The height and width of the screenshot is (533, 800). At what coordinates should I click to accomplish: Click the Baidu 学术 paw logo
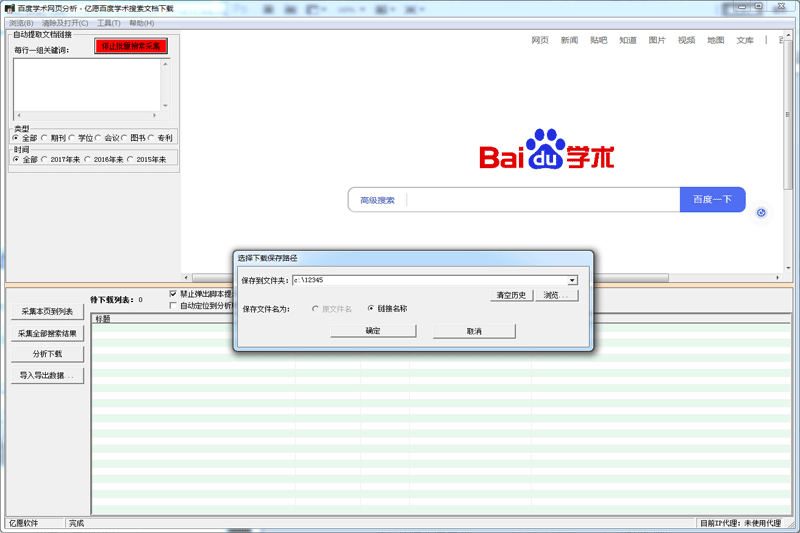pyautogui.click(x=546, y=149)
